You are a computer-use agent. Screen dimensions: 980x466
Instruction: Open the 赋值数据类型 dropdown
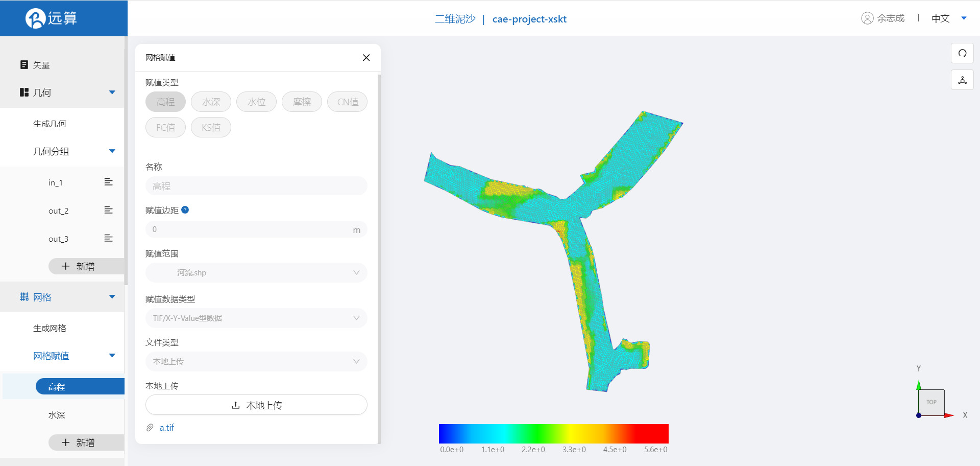click(256, 318)
